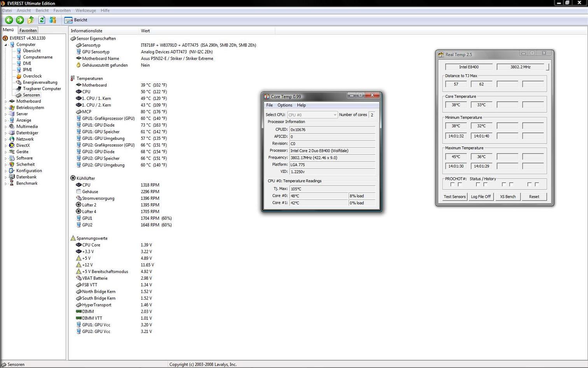Switch to the Favoriten side-panel tab
The width and height of the screenshot is (588, 368).
coord(28,30)
